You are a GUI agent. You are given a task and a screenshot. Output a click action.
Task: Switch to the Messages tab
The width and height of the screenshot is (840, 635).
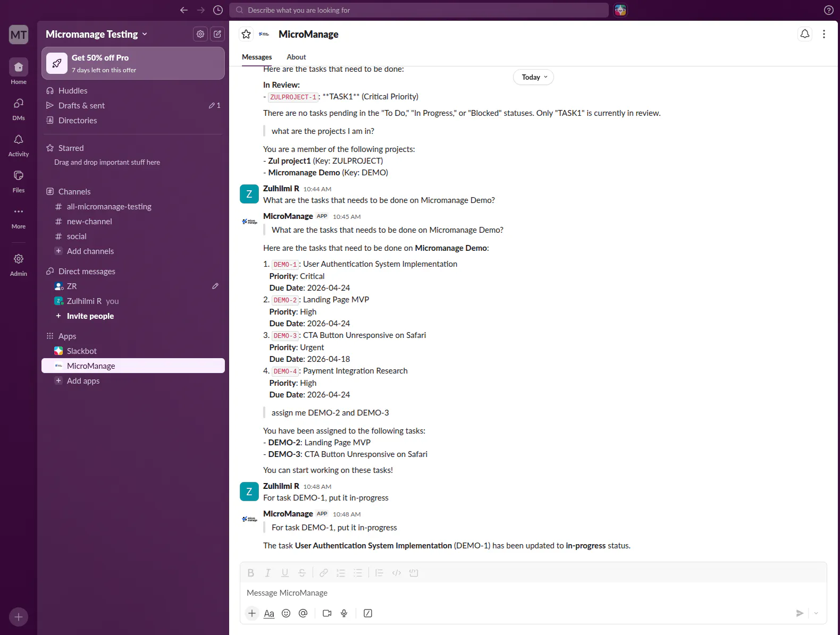coord(257,57)
